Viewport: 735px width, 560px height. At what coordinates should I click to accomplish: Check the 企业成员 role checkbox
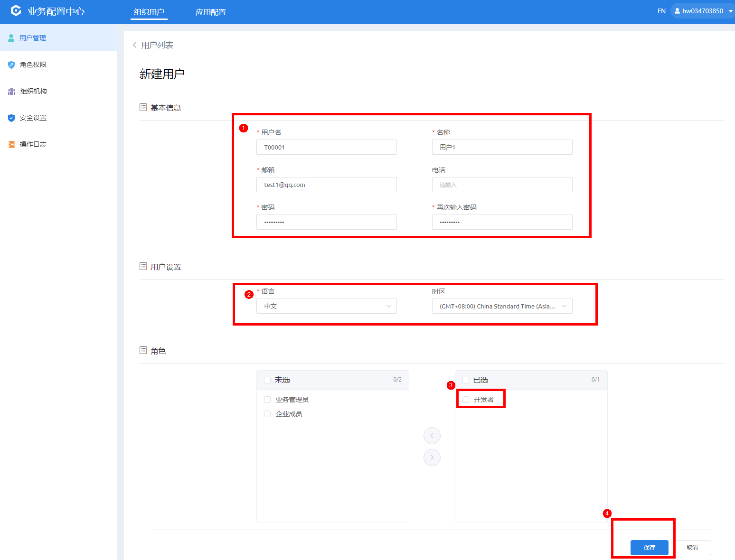[x=267, y=414]
